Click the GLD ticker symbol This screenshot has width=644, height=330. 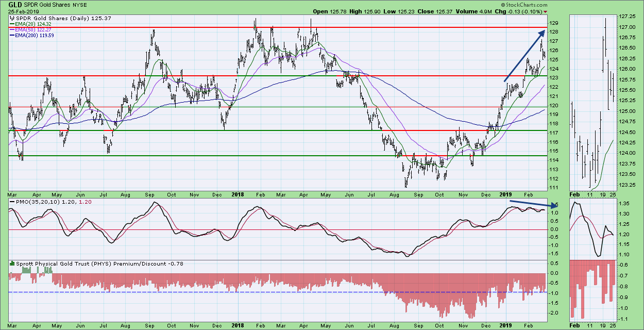click(x=14, y=4)
